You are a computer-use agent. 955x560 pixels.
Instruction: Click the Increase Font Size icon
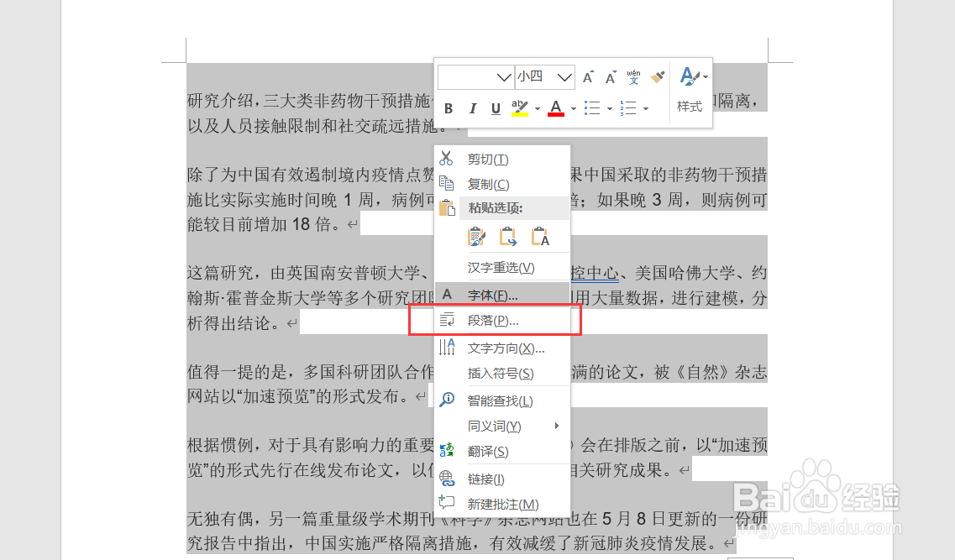click(x=588, y=76)
